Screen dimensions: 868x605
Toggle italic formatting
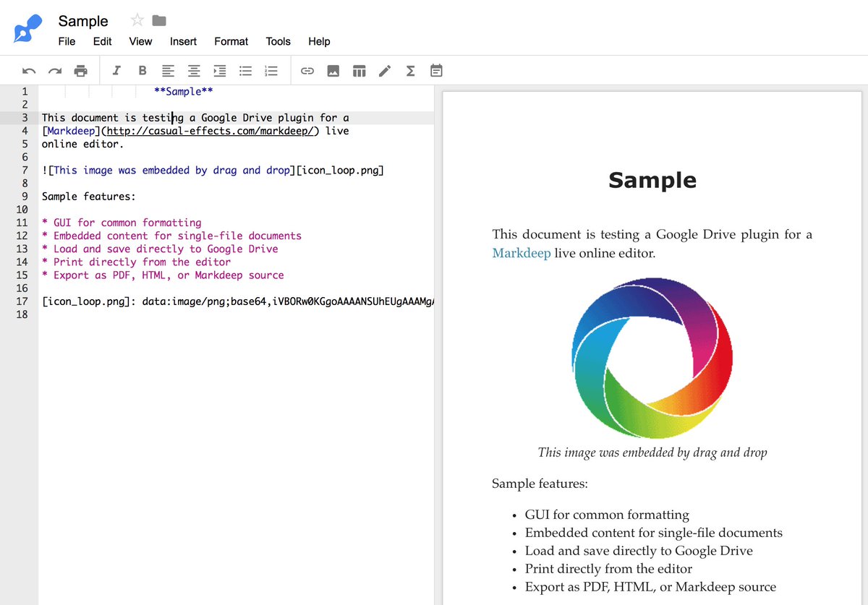[x=117, y=71]
